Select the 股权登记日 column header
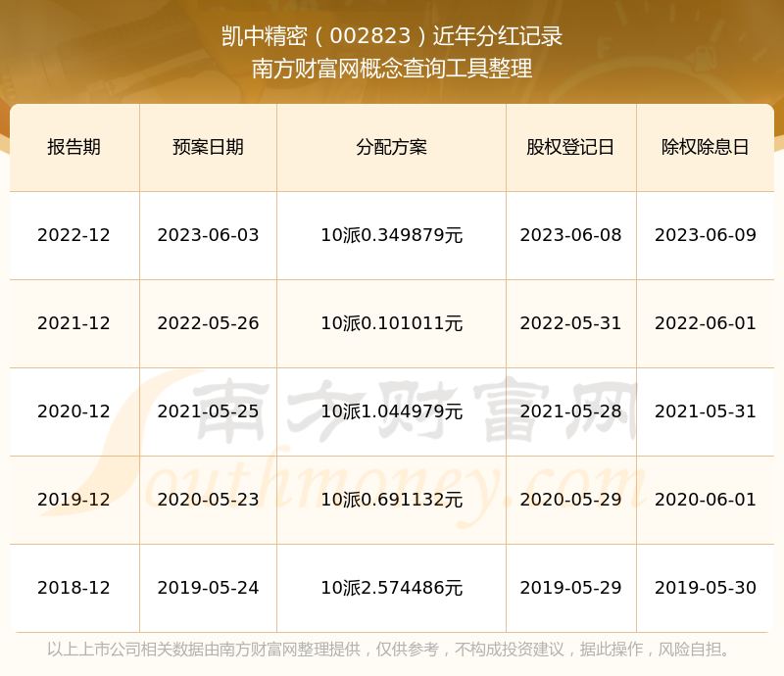The height and width of the screenshot is (676, 784). pos(570,147)
